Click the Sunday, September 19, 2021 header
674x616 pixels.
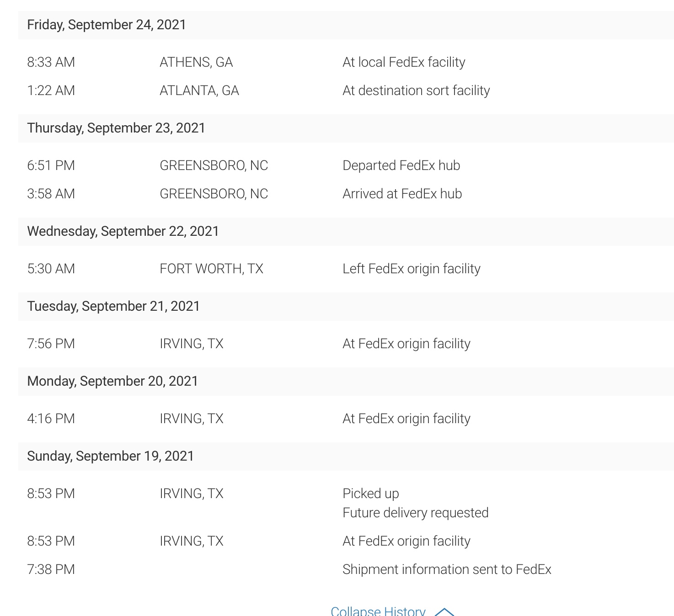111,456
